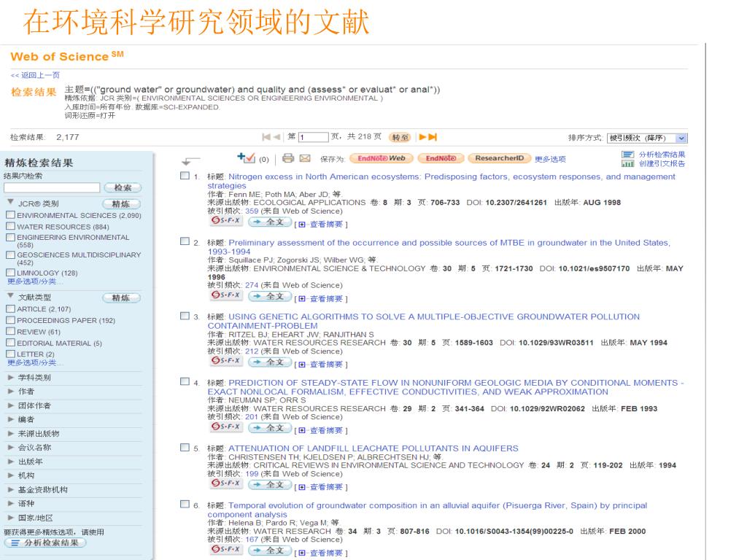This screenshot has height=560, width=747.
Task: Save results to ResearcherID
Action: pyautogui.click(x=499, y=158)
